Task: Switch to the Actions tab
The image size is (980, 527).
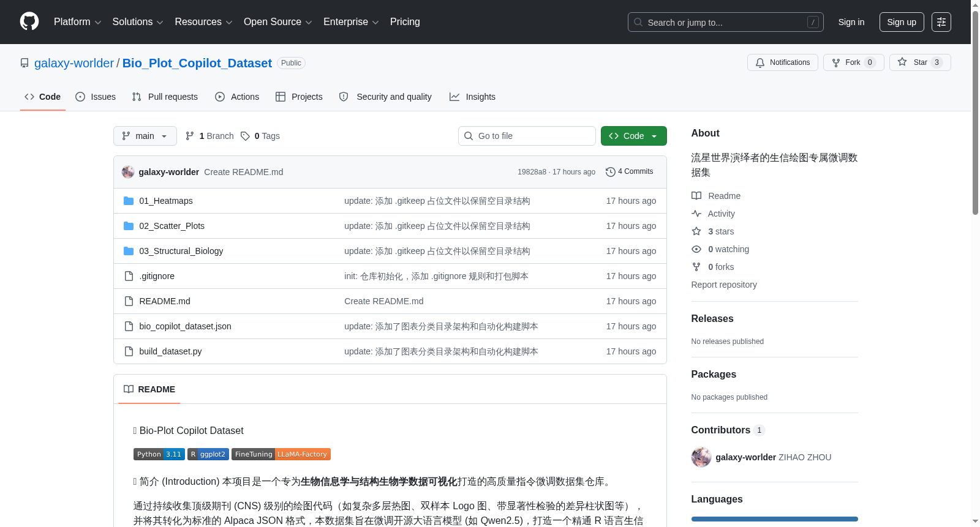Action: tap(237, 97)
